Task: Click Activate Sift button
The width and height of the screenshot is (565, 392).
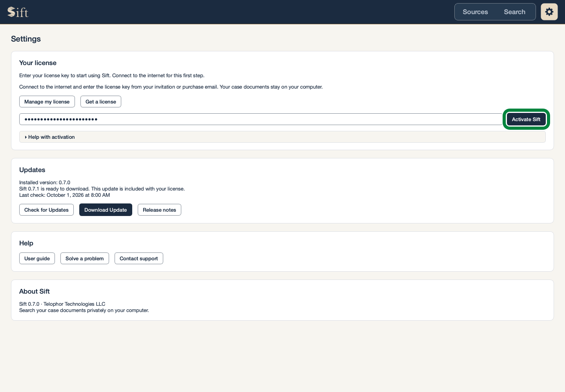Action: (526, 119)
